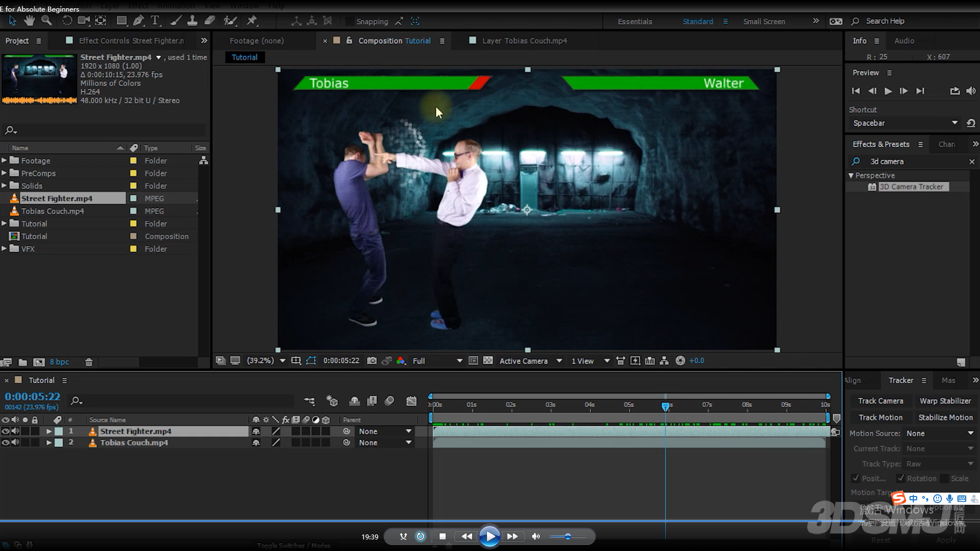Delete selected item with trash icon
The height and width of the screenshot is (551, 980).
click(x=89, y=362)
